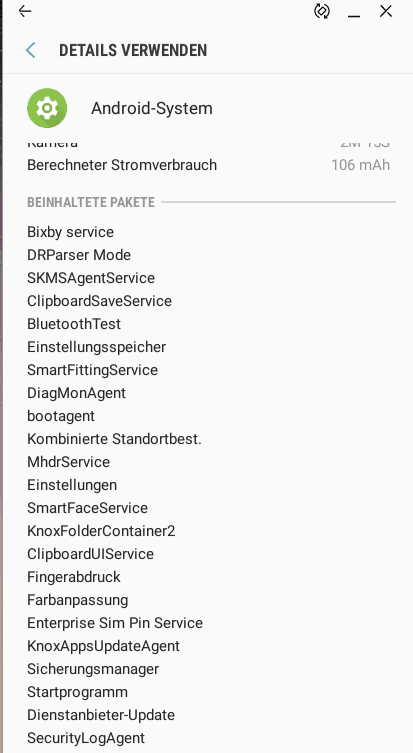
Task: Click the green Android-System gear icon
Action: click(x=47, y=108)
